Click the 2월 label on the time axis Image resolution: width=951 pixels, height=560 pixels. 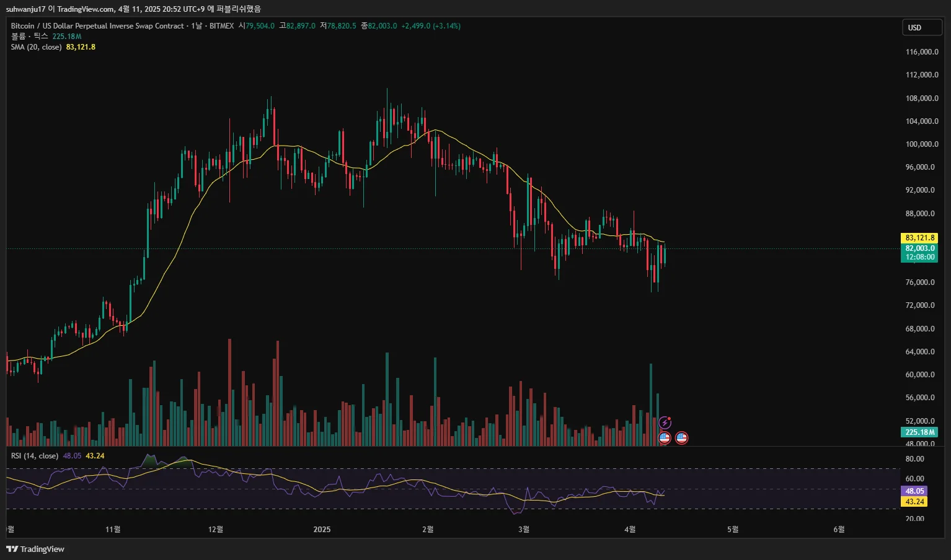[428, 529]
